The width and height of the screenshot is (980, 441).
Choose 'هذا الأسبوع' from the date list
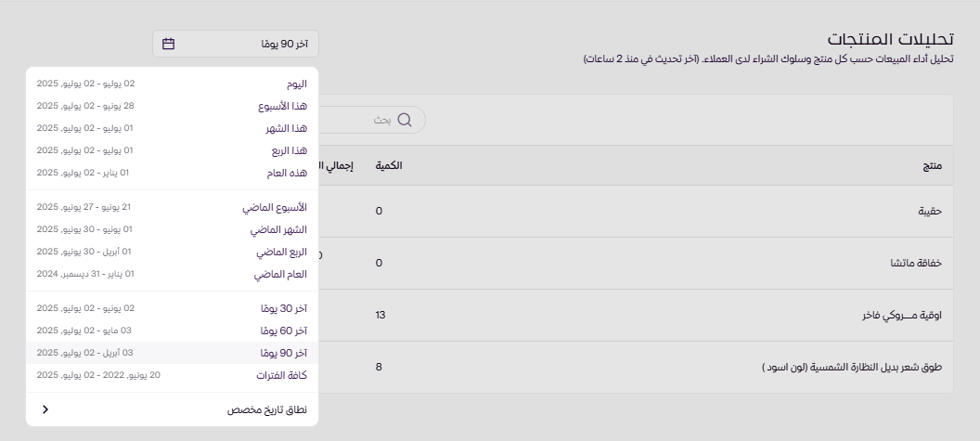tap(172, 106)
